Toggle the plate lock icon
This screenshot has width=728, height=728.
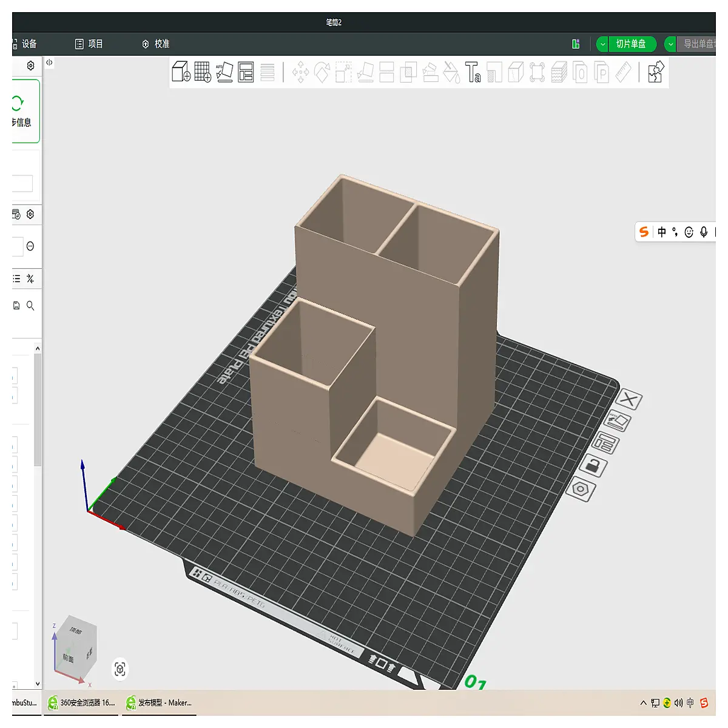593,466
